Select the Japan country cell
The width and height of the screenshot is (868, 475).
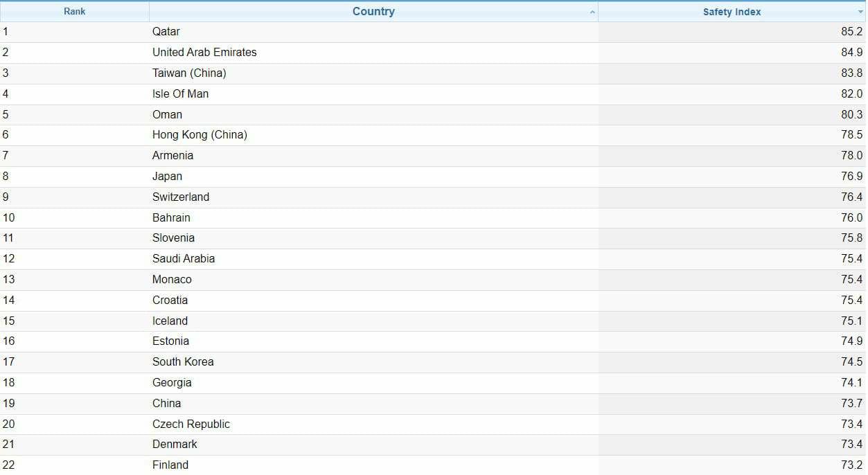click(373, 177)
